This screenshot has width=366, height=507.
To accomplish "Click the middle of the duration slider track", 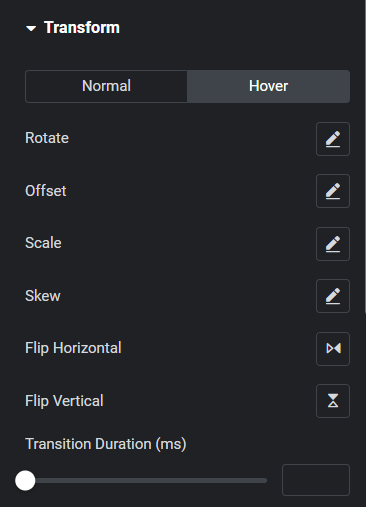I will tap(146, 480).
